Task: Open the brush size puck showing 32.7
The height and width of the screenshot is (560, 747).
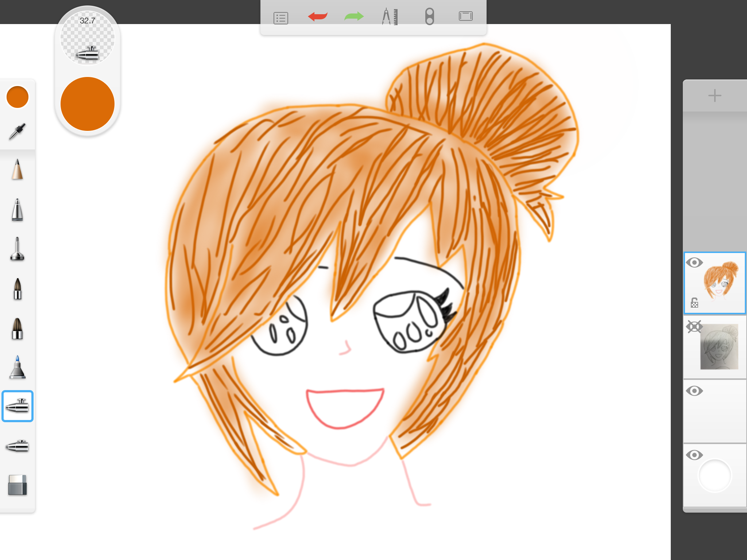Action: tap(88, 38)
